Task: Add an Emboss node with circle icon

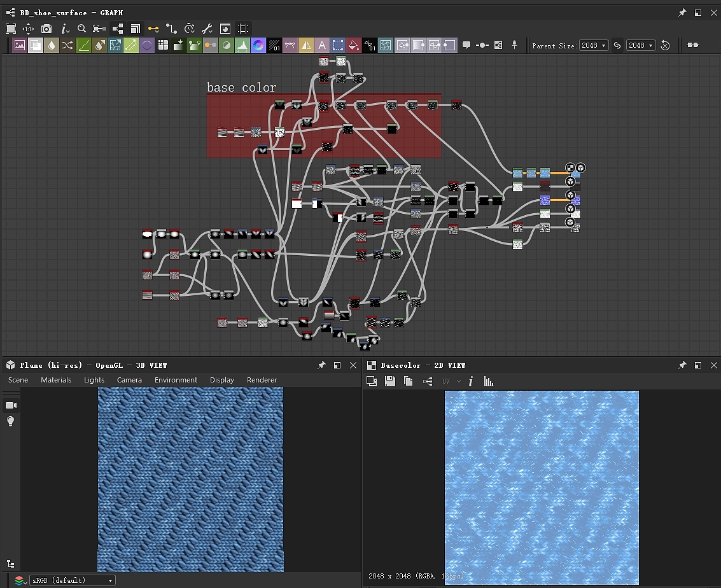Action: coord(147,45)
